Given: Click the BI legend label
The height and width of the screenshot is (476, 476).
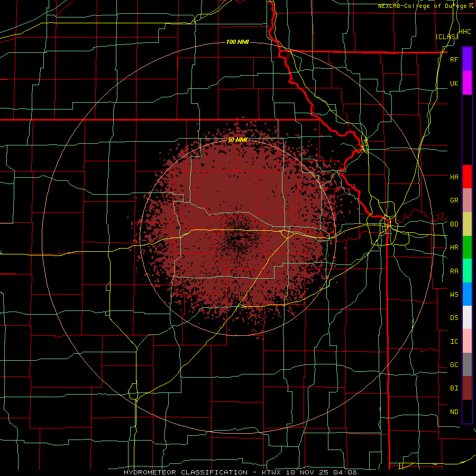Looking at the screenshot, I should [454, 388].
